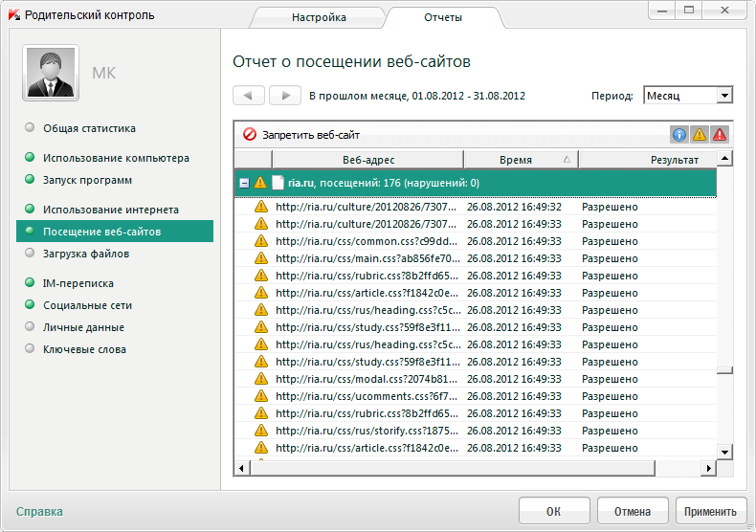Open Использование интернета section
The width and height of the screenshot is (756, 532).
[x=110, y=210]
